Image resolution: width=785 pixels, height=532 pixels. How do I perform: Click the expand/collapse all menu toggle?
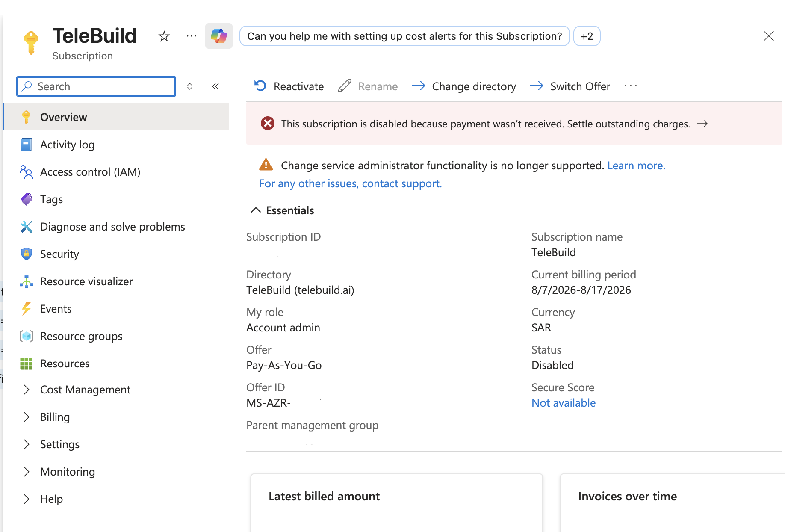190,86
